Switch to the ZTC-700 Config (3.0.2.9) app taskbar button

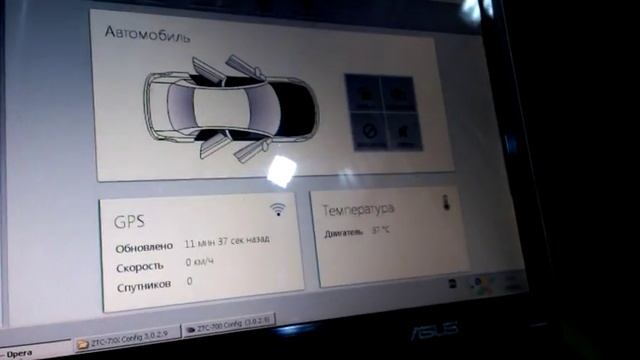point(229,324)
